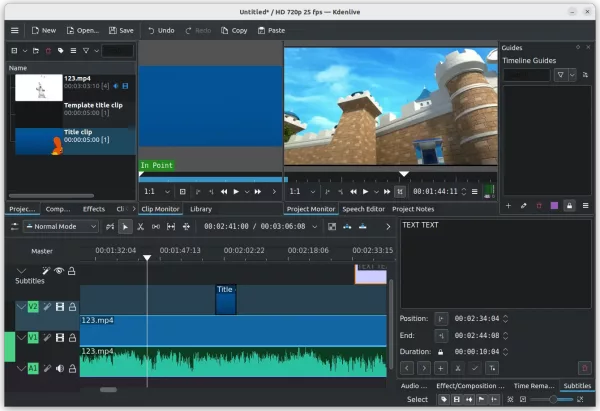Rewind in the clip monitor
Screen dimensions: 600x411
(224, 191)
